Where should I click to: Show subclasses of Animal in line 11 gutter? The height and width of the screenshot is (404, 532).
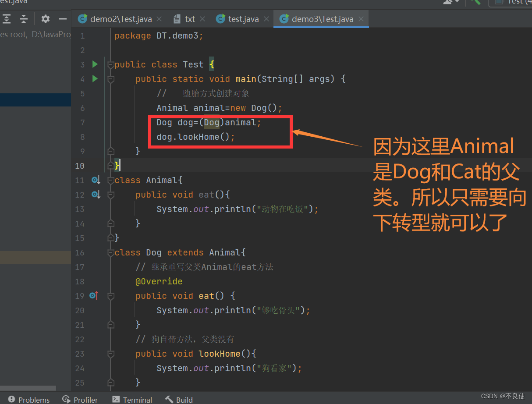tap(96, 180)
